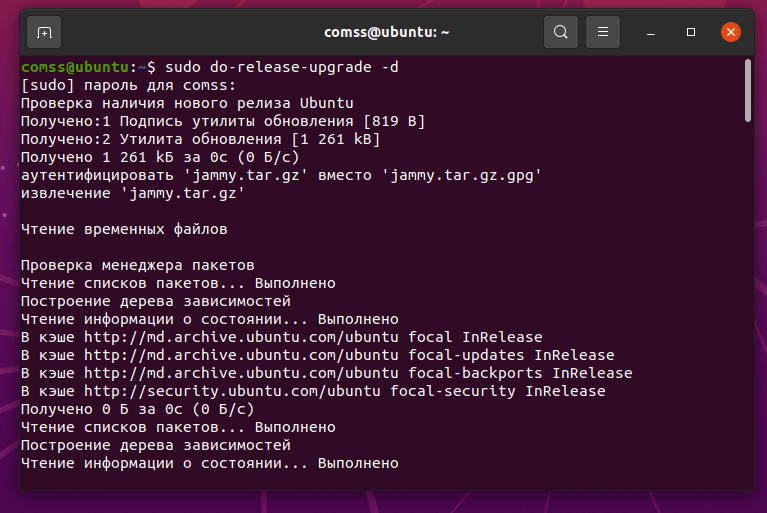The image size is (767, 513).
Task: Open the hamburger menu
Action: click(603, 32)
